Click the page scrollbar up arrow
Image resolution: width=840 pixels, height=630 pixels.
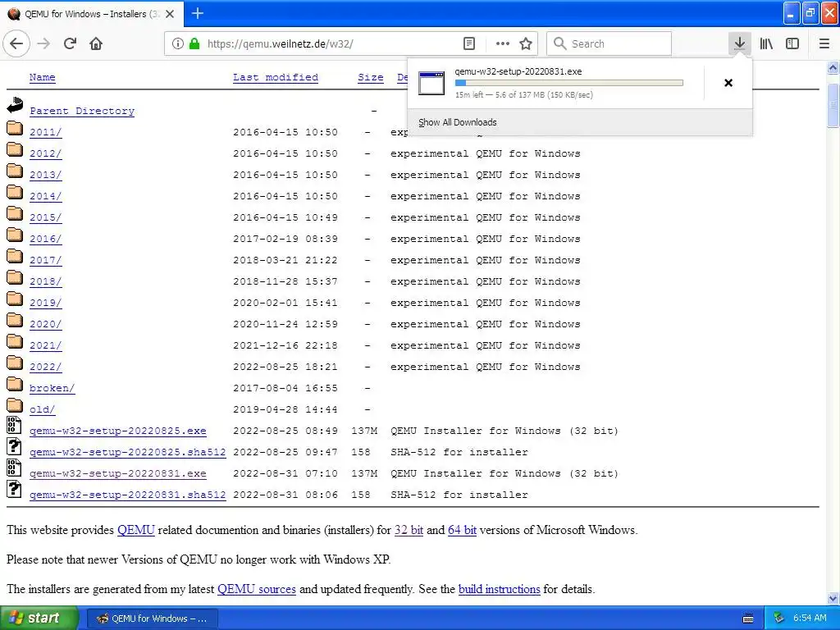coord(833,67)
